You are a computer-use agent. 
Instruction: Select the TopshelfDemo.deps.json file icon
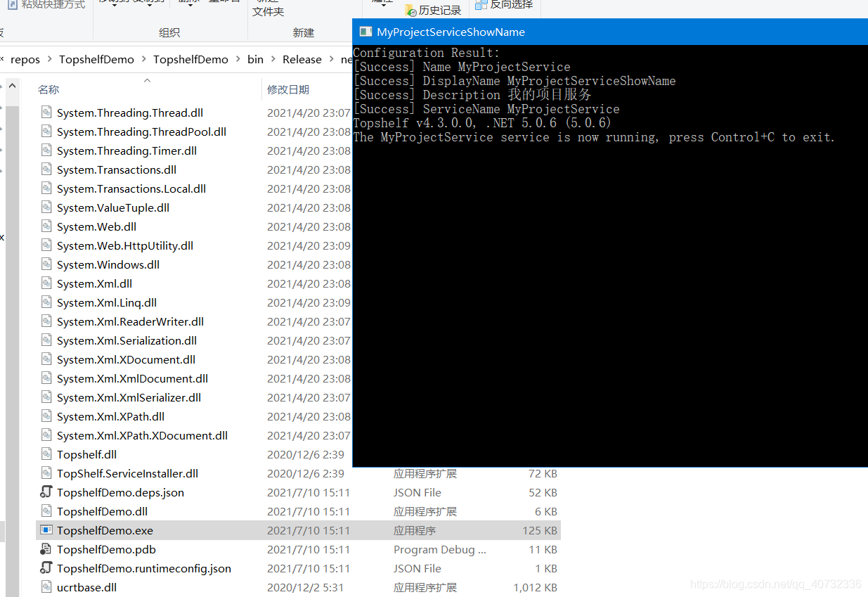point(46,492)
